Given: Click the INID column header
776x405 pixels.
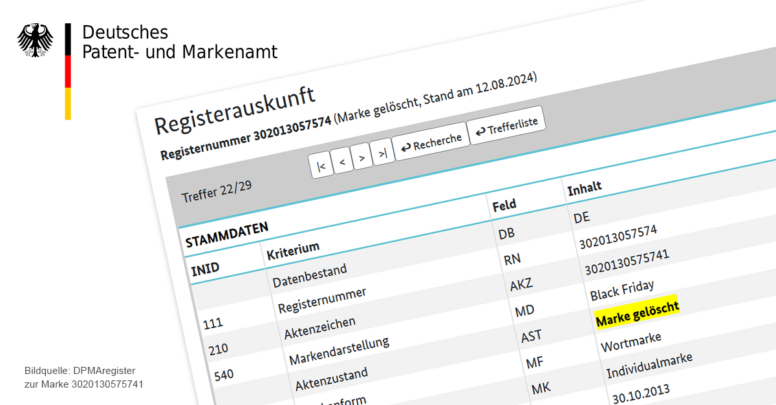Looking at the screenshot, I should click(205, 269).
